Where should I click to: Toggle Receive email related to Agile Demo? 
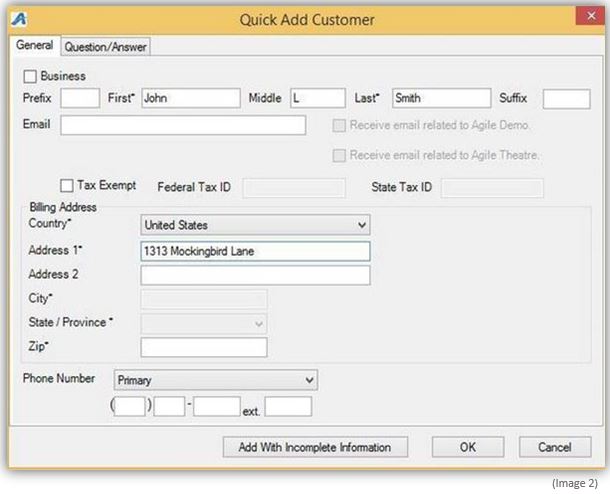(x=339, y=126)
